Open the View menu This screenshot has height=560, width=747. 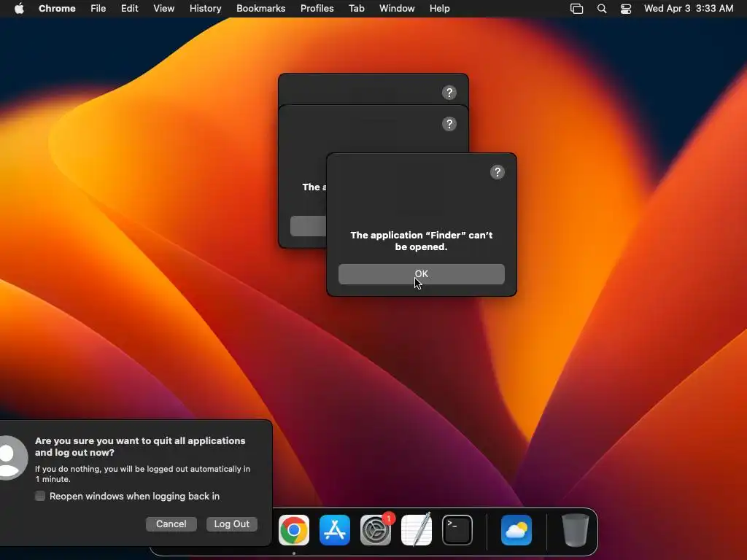pos(163,9)
